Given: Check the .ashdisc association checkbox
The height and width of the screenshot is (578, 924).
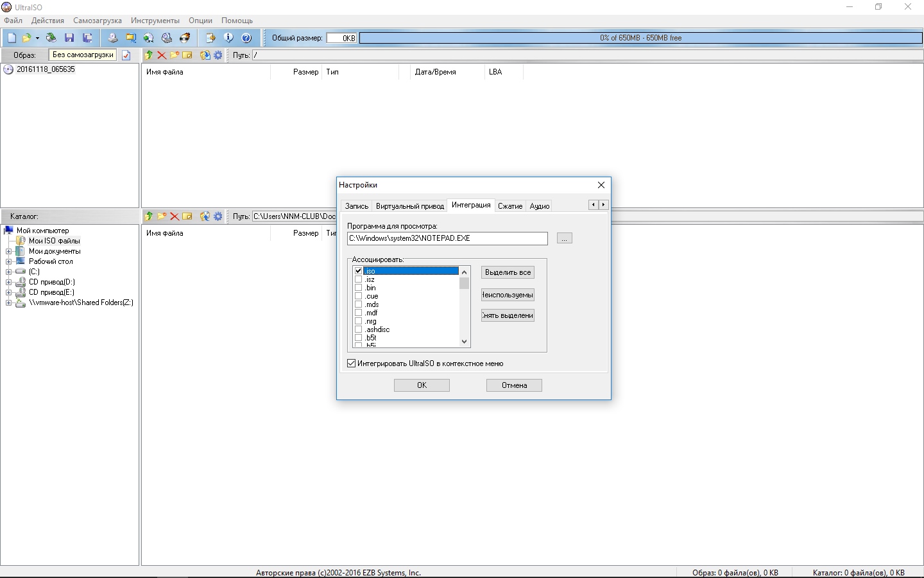Looking at the screenshot, I should (359, 329).
